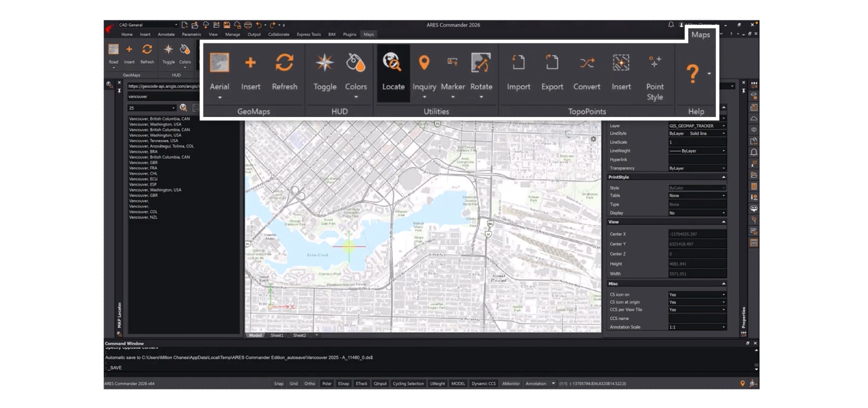
Task: Toggle Snap in the status bar
Action: 279,384
